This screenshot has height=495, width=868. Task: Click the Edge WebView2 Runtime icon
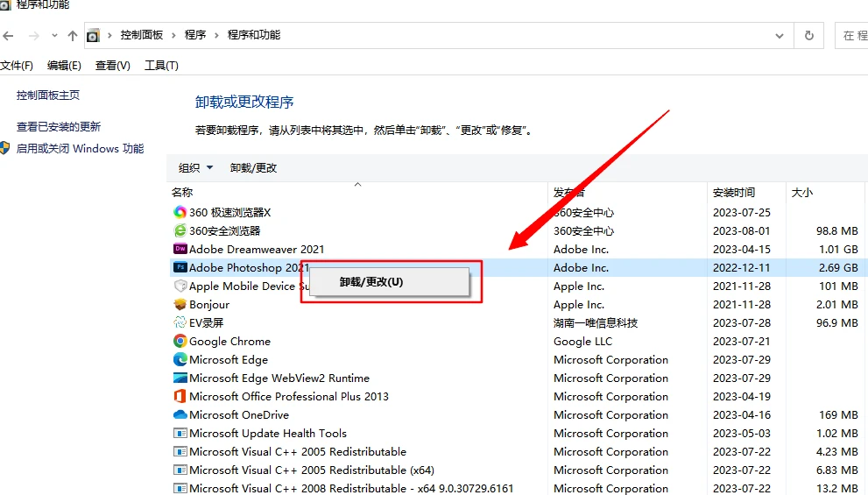pos(180,378)
